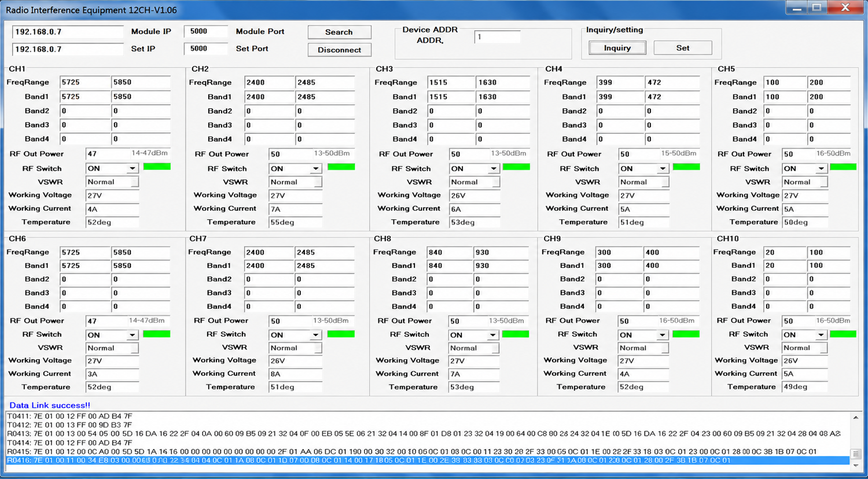Click CH3 green RF status indicator
Screen dimensions: 868x479
click(x=516, y=167)
